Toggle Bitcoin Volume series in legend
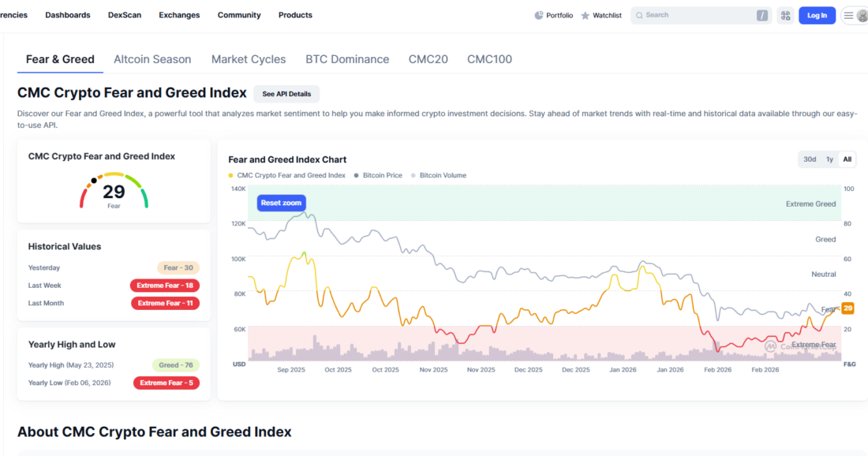The height and width of the screenshot is (456, 868). (x=439, y=175)
